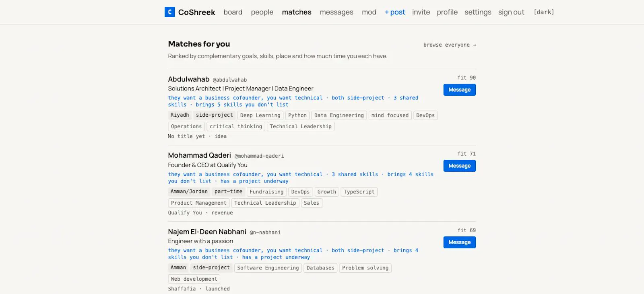Select the mind focused tag

coord(390,115)
